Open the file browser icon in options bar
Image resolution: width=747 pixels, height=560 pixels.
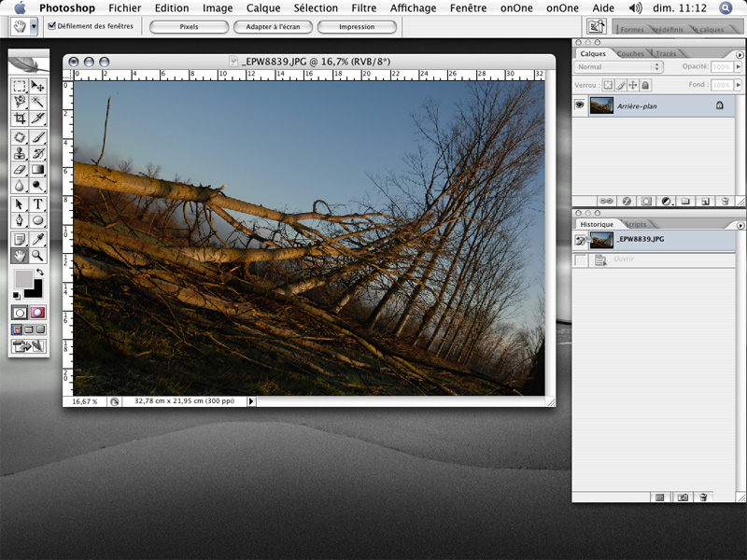596,27
